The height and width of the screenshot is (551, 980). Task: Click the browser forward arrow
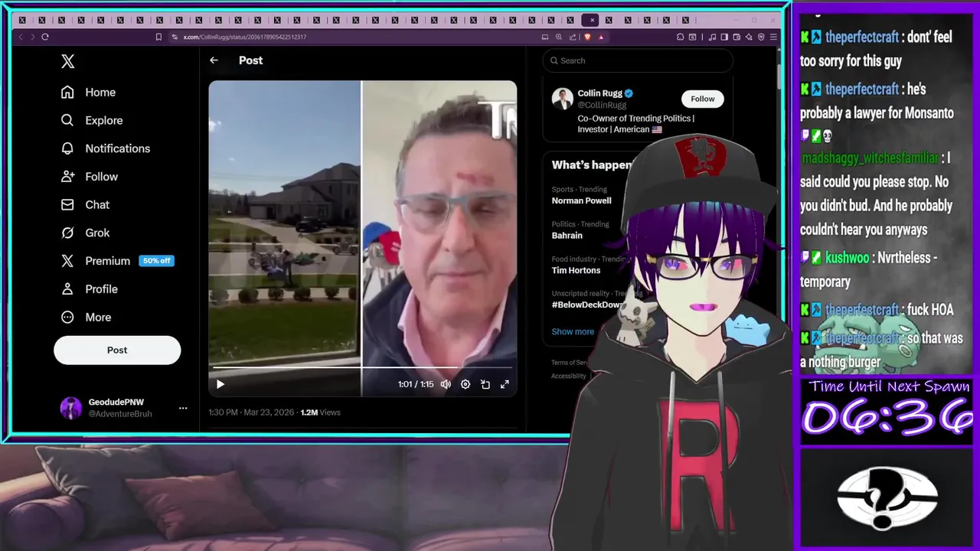[x=32, y=37]
